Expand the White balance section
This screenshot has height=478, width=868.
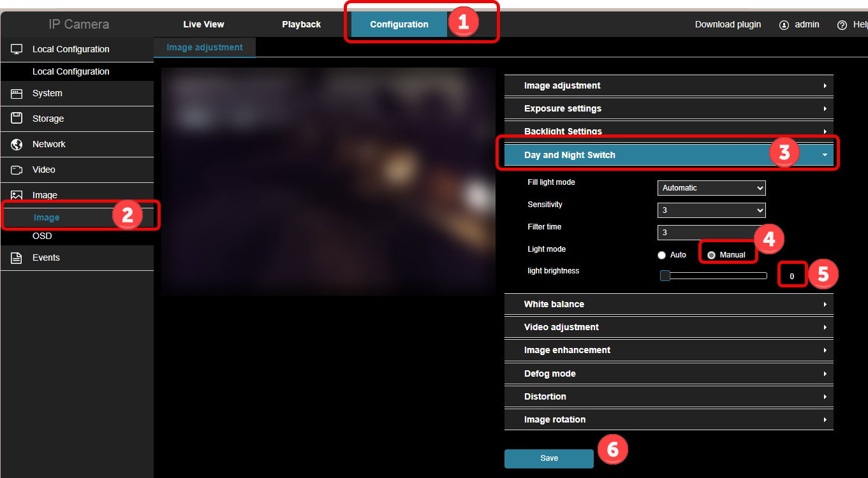[x=668, y=304]
